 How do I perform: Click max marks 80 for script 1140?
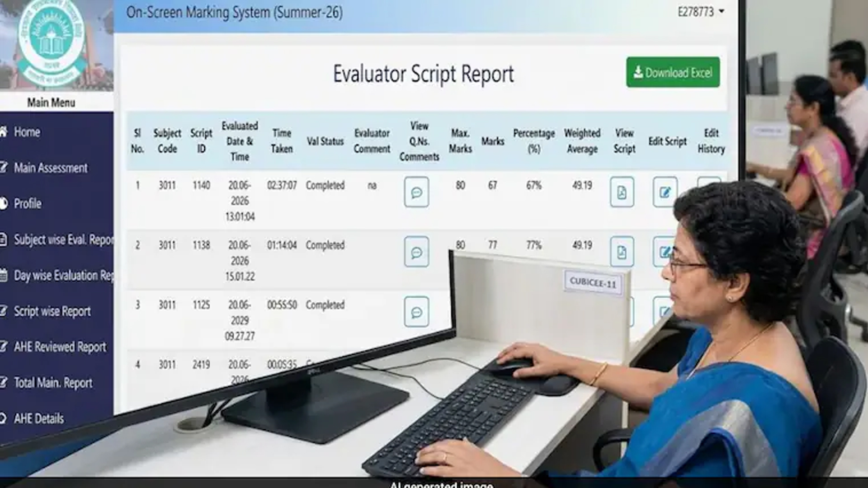460,185
